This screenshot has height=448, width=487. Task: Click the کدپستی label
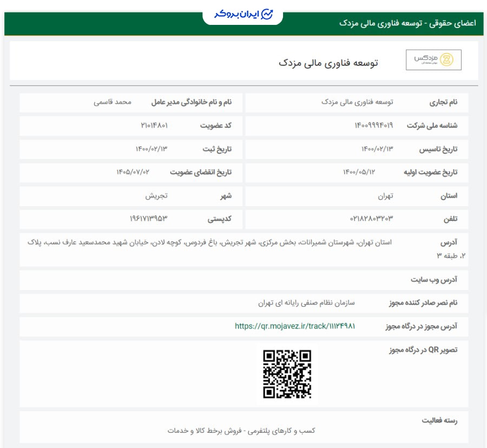(220, 219)
